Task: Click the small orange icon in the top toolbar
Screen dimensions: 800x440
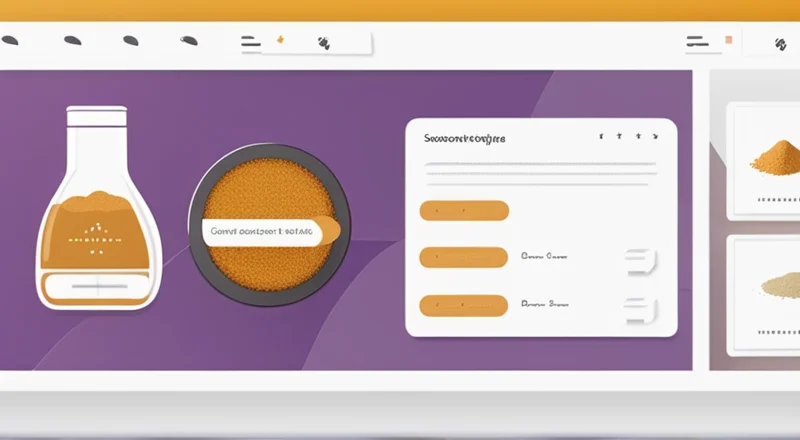Action: click(x=281, y=41)
